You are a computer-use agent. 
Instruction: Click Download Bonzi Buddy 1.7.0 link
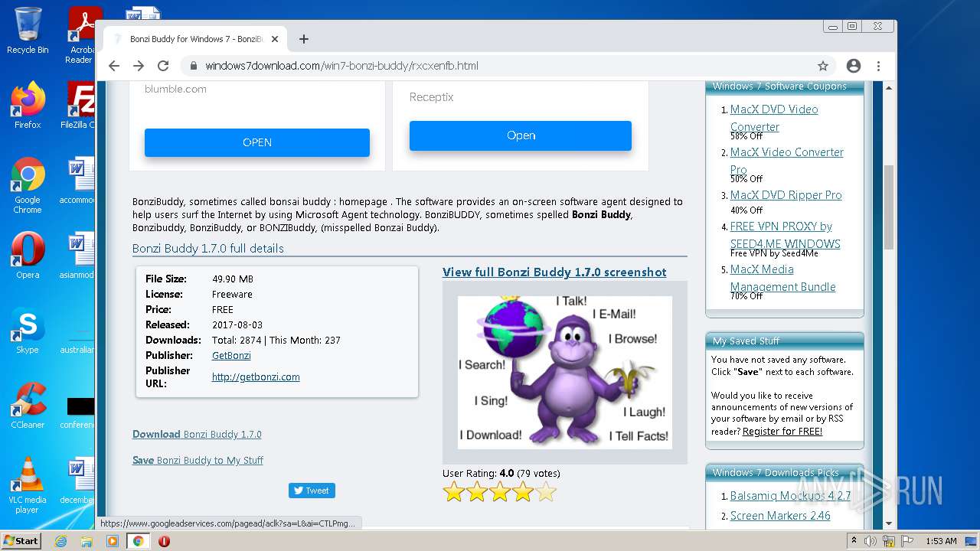pyautogui.click(x=197, y=434)
